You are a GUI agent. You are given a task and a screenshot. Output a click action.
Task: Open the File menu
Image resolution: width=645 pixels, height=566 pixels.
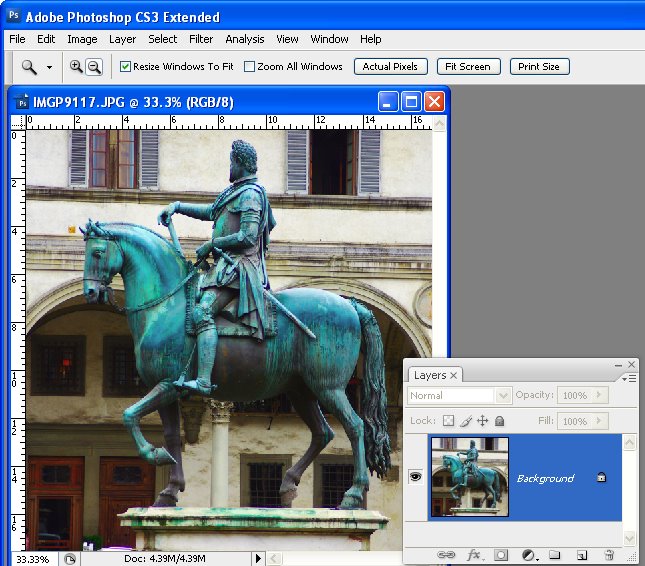17,39
